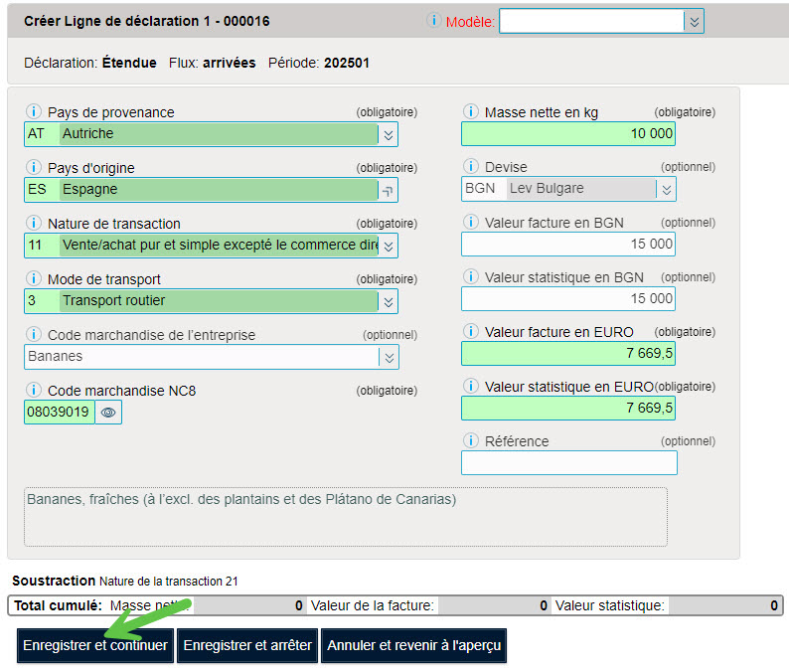Click copy arrow icon in Pays d'origine field

(x=388, y=190)
